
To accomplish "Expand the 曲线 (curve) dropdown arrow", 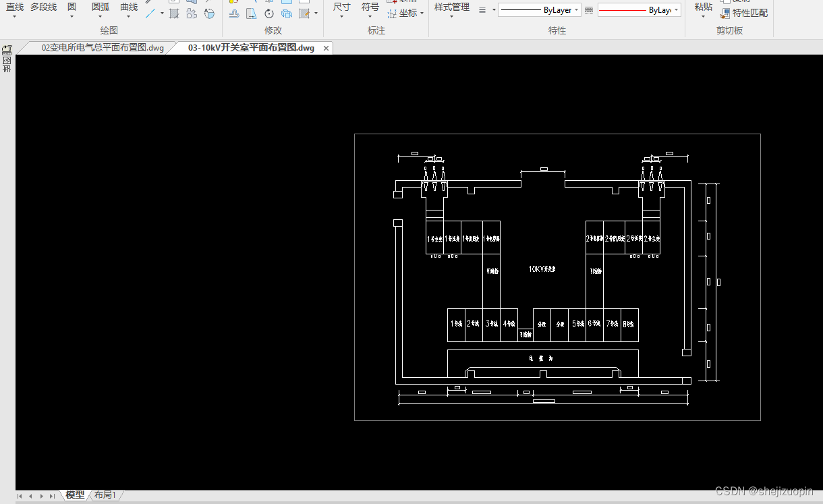I will [128, 17].
